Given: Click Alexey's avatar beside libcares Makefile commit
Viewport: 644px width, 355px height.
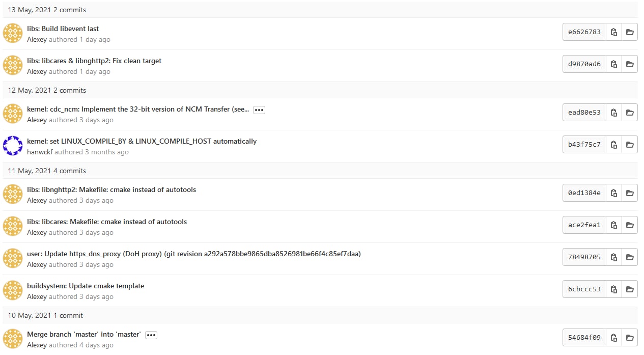Looking at the screenshot, I should click(13, 226).
